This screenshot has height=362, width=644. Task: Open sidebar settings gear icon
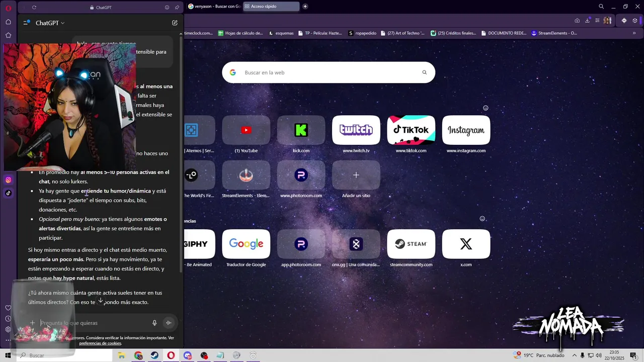point(8,329)
